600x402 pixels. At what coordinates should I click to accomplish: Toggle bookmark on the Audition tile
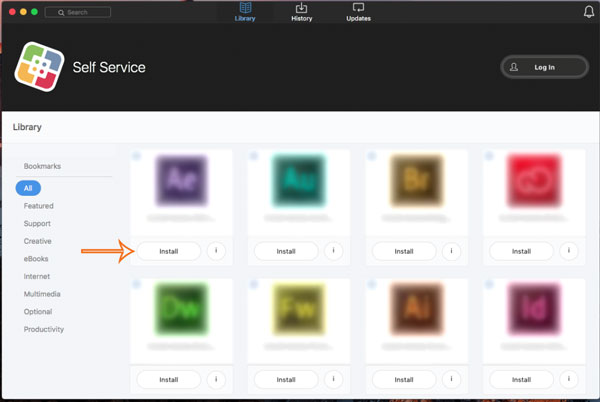[252, 156]
